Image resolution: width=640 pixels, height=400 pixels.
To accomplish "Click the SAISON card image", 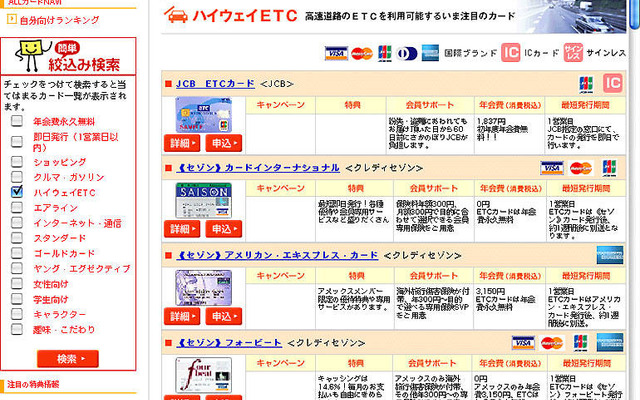I will (203, 200).
